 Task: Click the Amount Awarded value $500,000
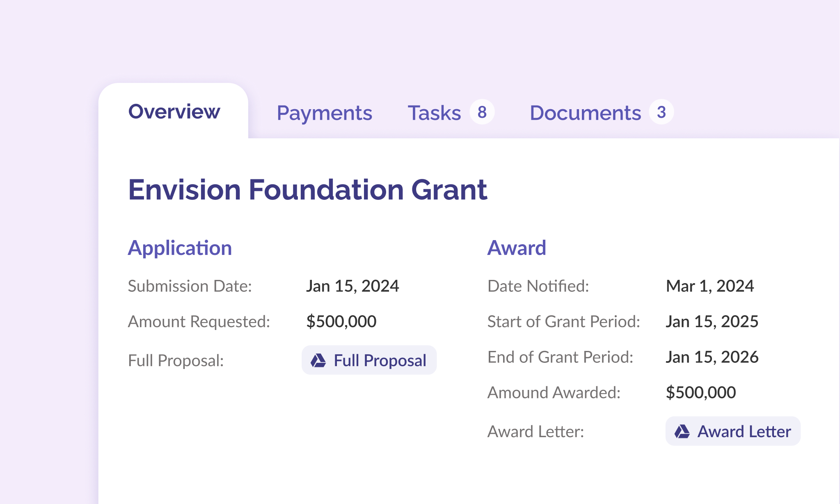point(701,393)
